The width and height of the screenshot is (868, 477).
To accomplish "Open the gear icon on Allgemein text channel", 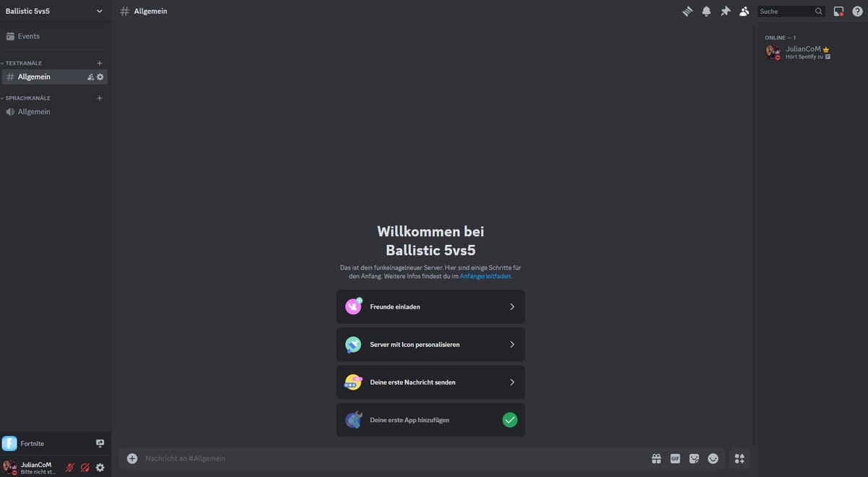I will click(101, 77).
